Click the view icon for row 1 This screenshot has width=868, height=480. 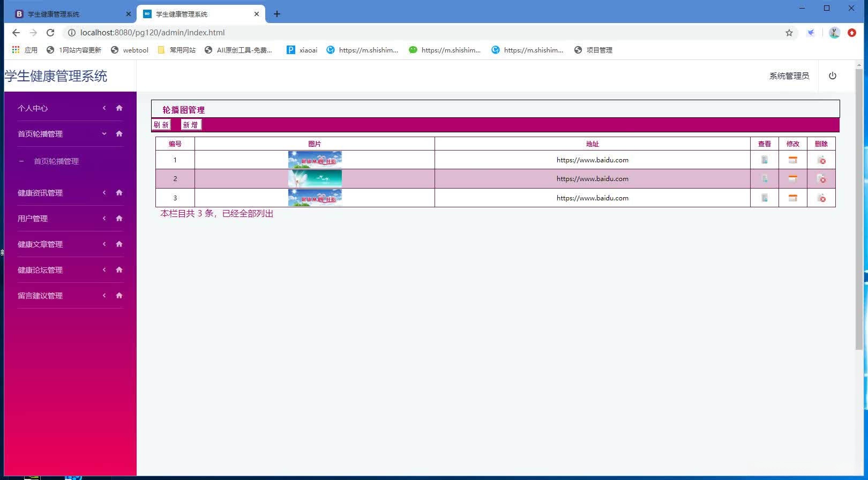point(765,160)
